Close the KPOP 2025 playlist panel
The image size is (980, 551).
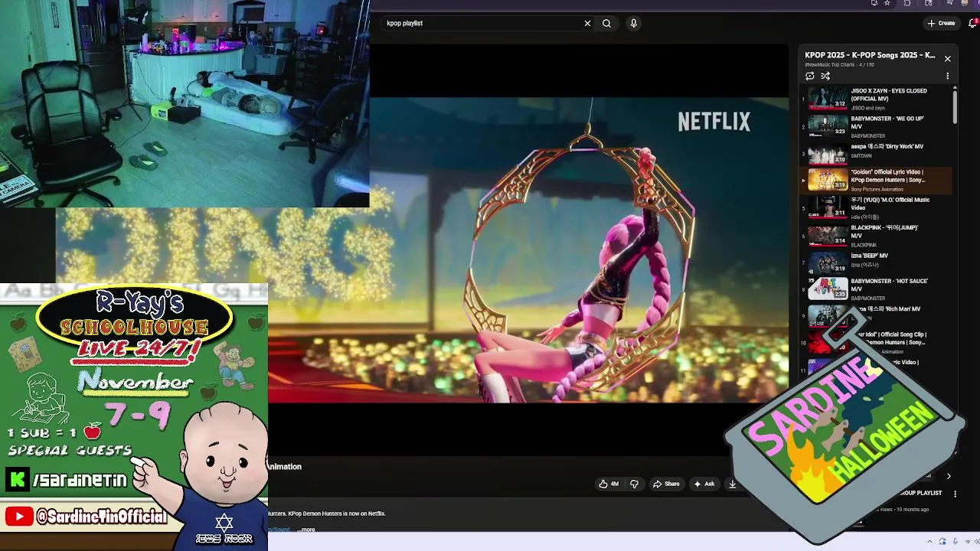click(947, 59)
